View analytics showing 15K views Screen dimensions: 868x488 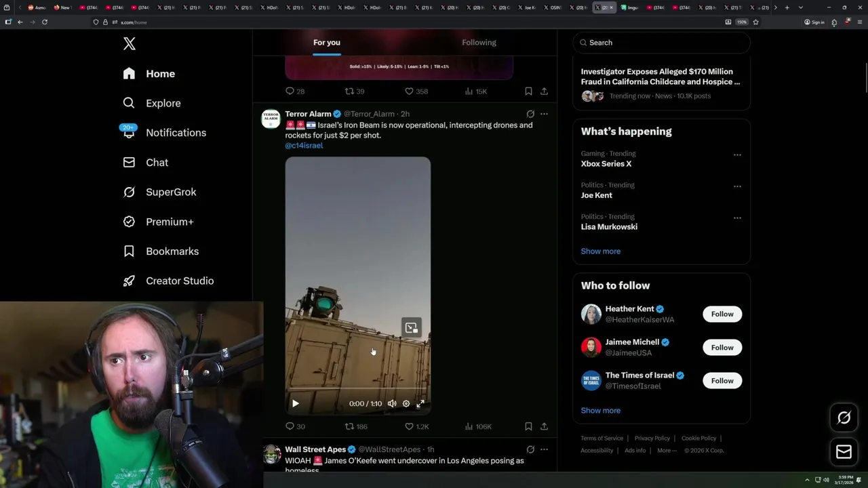point(475,91)
